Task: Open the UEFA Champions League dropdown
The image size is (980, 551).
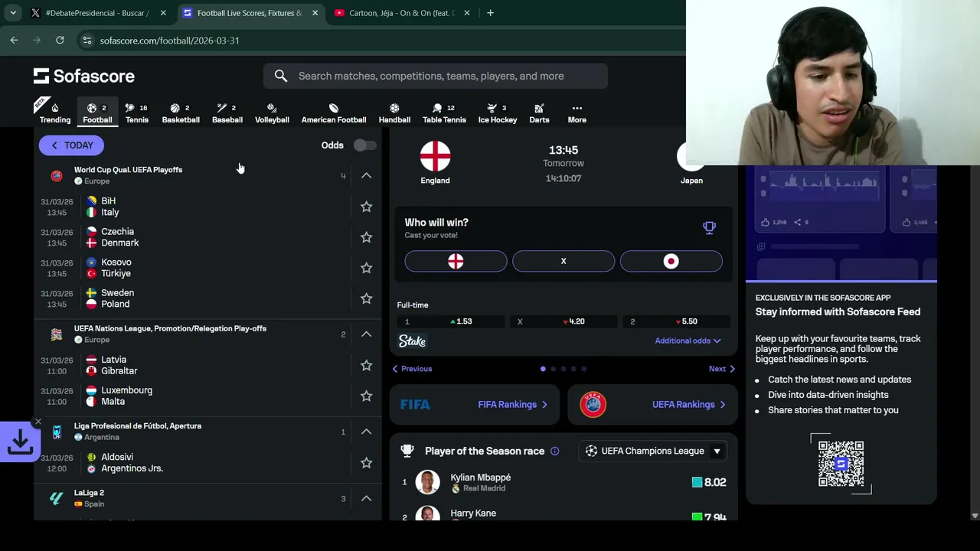Action: [x=652, y=451]
